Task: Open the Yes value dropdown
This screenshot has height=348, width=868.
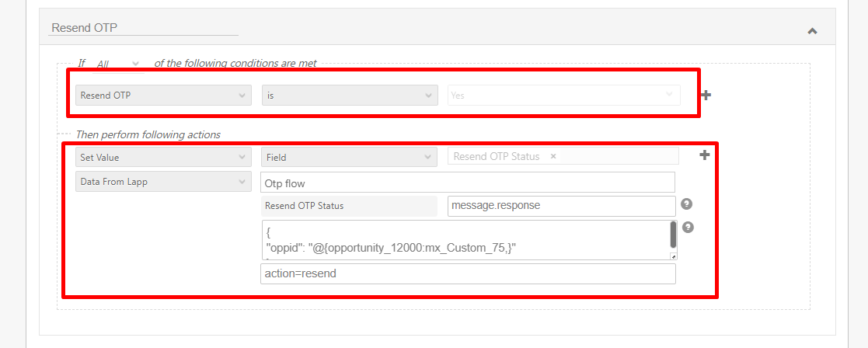Action: click(563, 96)
